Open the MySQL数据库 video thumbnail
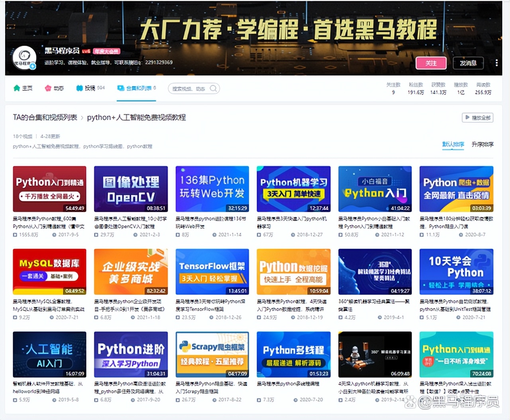 point(49,271)
